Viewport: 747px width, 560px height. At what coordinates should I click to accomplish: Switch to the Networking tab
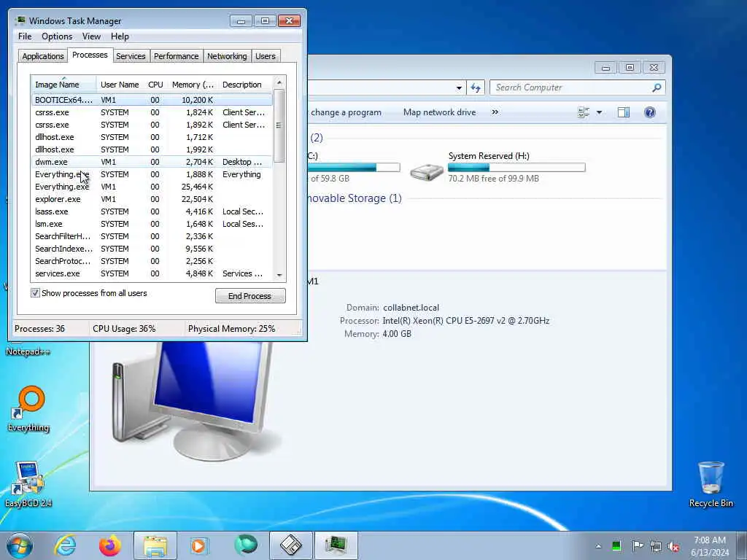(x=227, y=56)
